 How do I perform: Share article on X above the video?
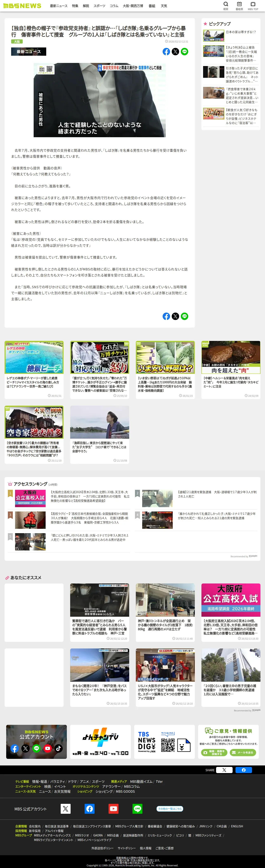tap(175, 52)
